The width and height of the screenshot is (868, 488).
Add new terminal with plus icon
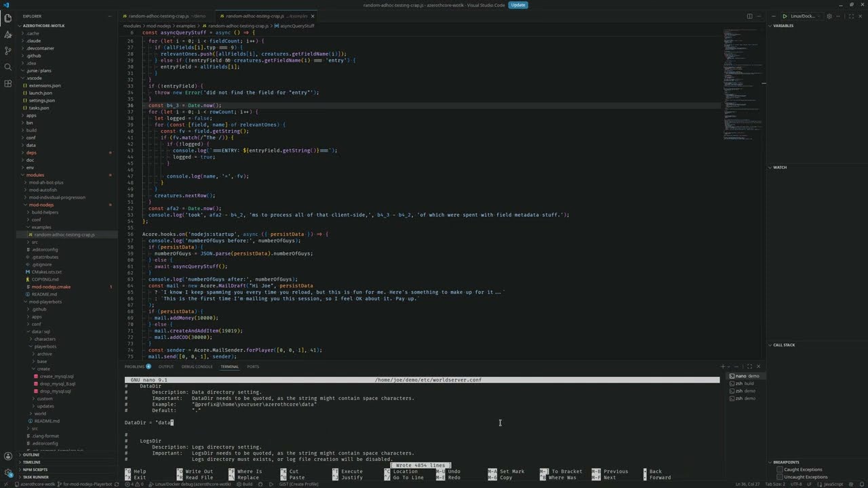pos(723,367)
